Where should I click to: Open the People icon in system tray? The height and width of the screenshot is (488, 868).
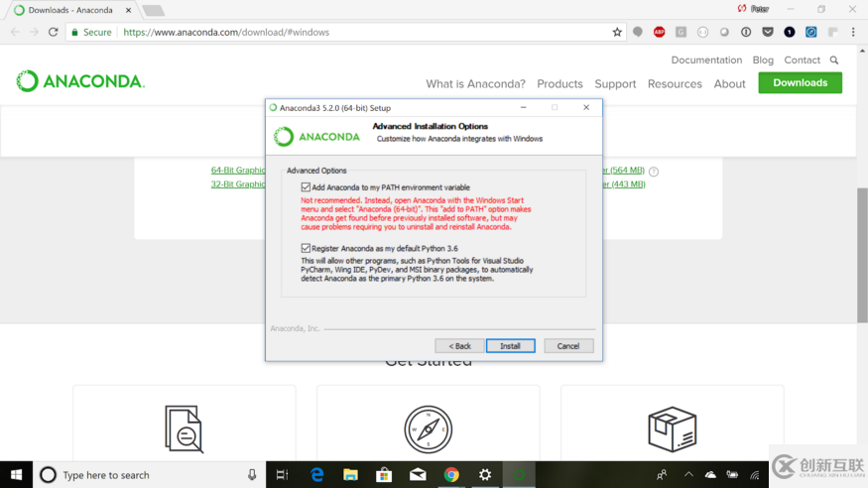tap(662, 475)
